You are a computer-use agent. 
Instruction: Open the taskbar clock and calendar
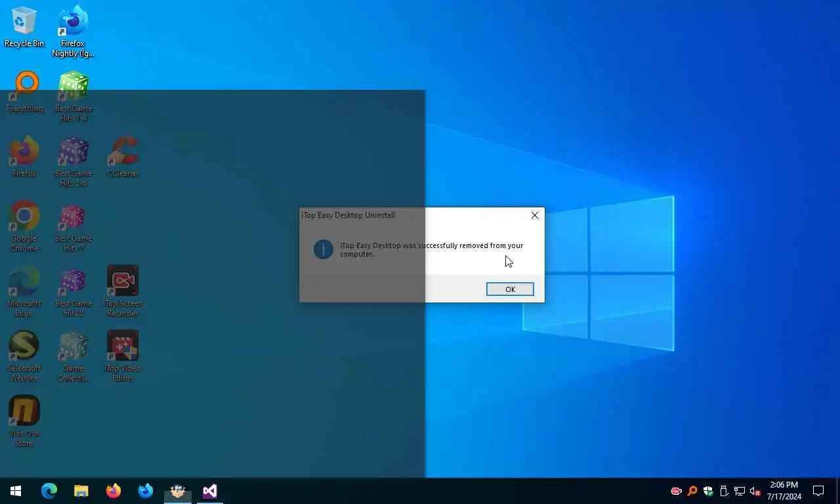pos(784,491)
